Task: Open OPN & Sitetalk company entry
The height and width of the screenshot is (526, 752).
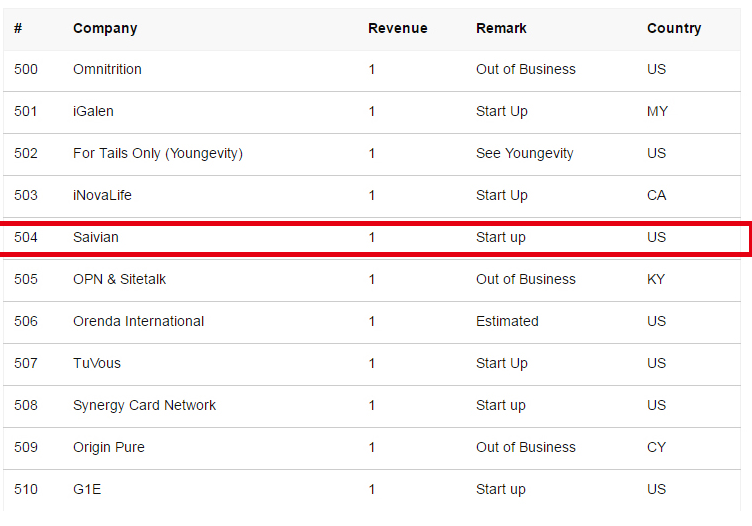Action: click(x=119, y=279)
